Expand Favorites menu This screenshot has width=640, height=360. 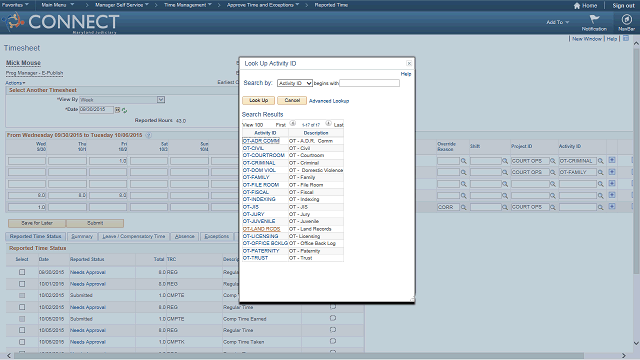tap(15, 5)
